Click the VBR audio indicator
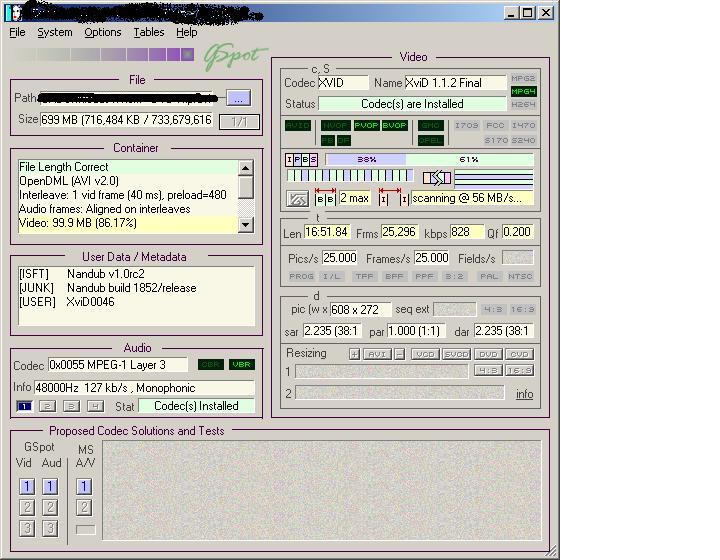 (x=242, y=364)
